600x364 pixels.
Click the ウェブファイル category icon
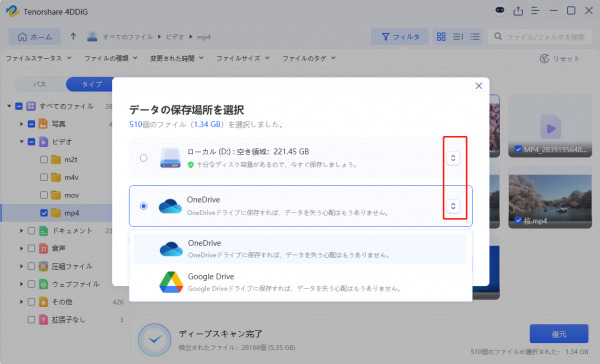click(44, 284)
